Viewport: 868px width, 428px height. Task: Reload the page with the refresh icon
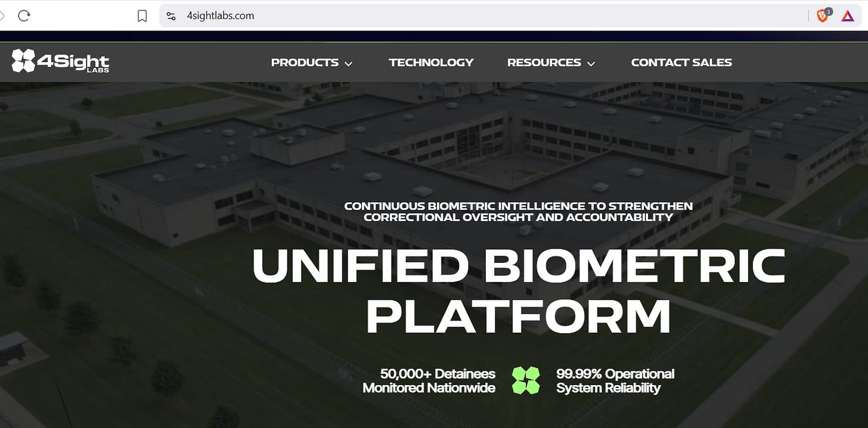(24, 16)
